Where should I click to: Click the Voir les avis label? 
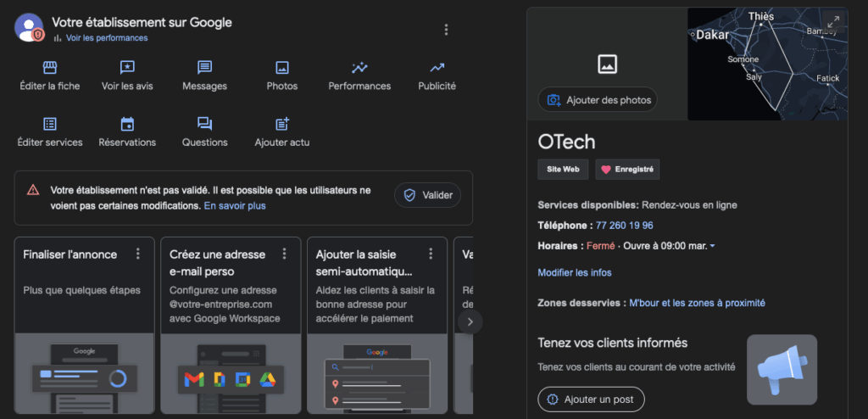[x=127, y=87]
